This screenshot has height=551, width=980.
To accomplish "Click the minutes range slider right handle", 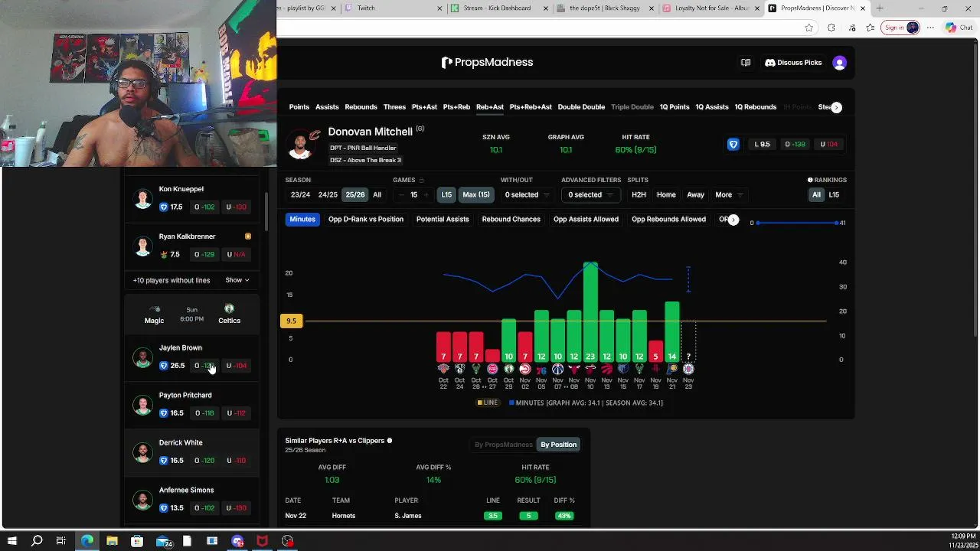I will (x=837, y=223).
